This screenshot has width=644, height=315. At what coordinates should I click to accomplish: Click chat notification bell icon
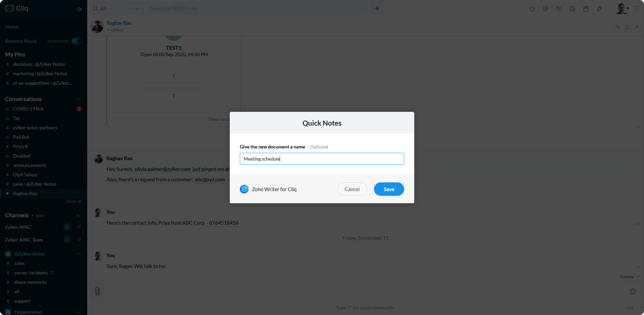coord(627,27)
